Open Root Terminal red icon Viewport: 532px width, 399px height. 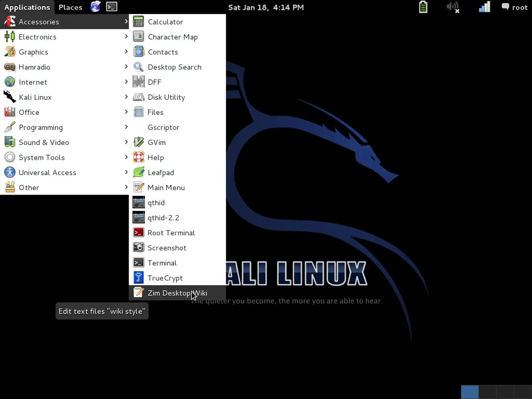point(139,233)
